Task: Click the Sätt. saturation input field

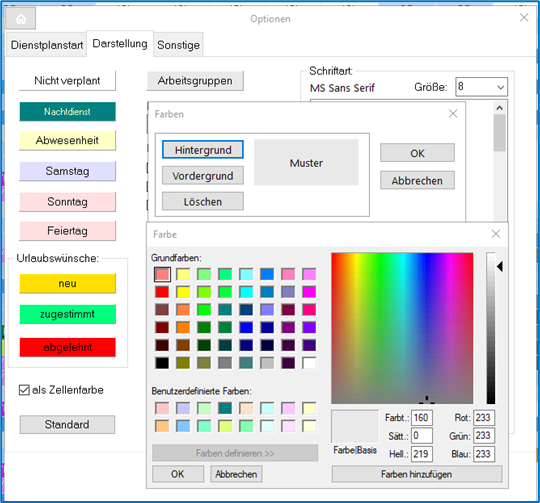Action: 422,436
